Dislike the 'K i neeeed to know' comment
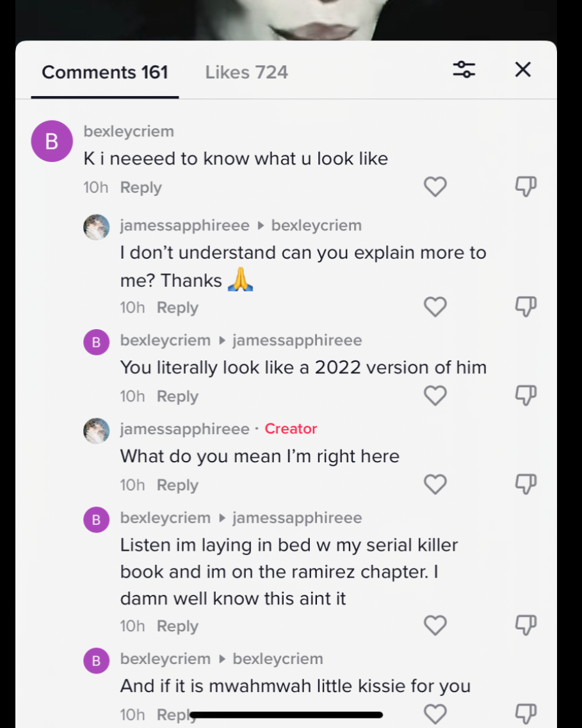 526,187
